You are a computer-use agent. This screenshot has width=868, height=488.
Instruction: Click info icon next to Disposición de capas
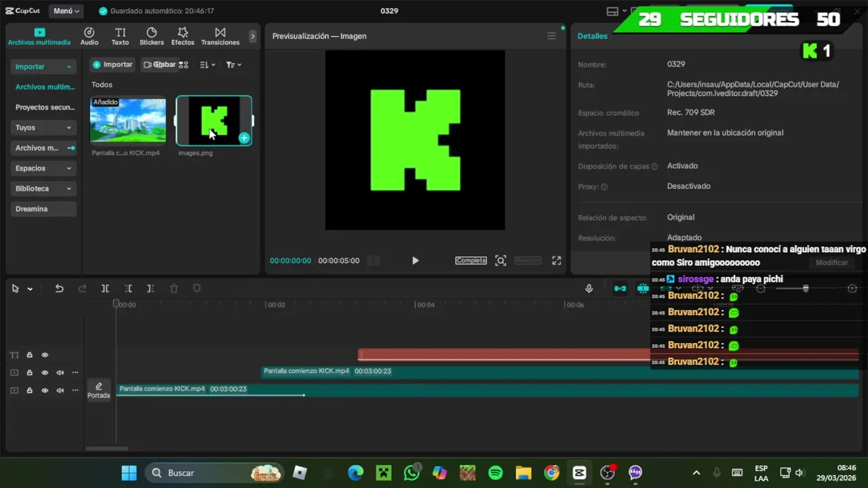click(x=654, y=167)
